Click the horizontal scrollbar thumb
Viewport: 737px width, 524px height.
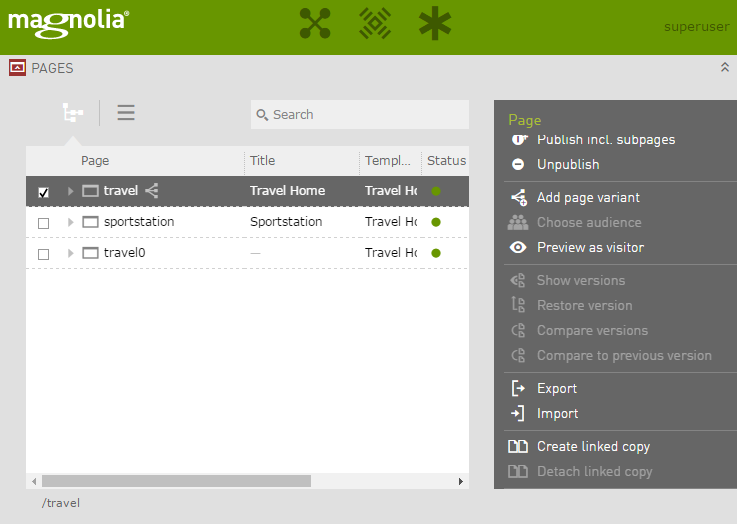[176, 481]
